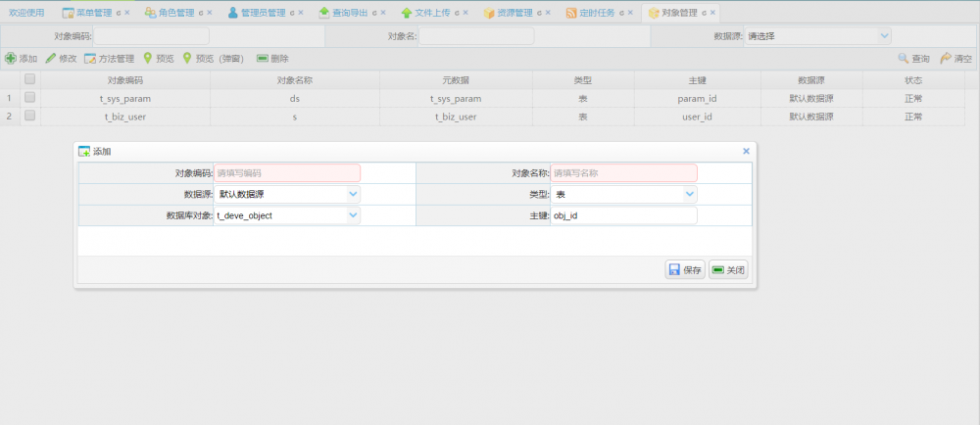This screenshot has width=980, height=425.
Task: Click the 对象名称 column header
Action: (294, 80)
